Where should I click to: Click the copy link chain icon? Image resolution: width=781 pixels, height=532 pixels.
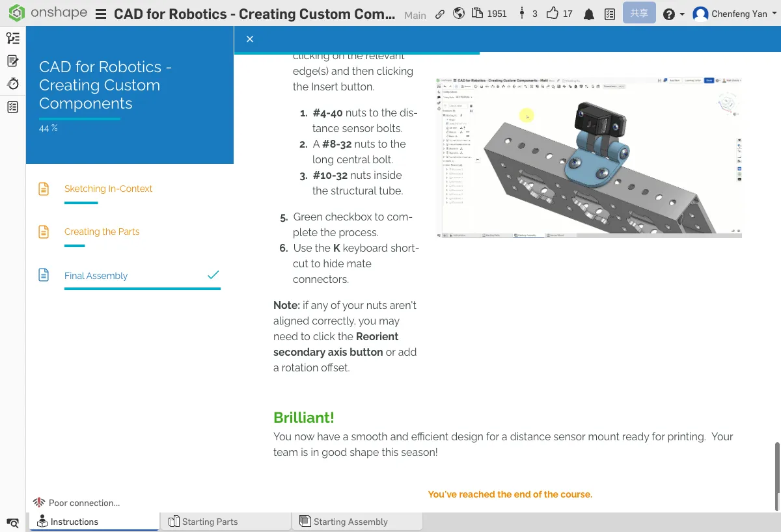coord(440,14)
